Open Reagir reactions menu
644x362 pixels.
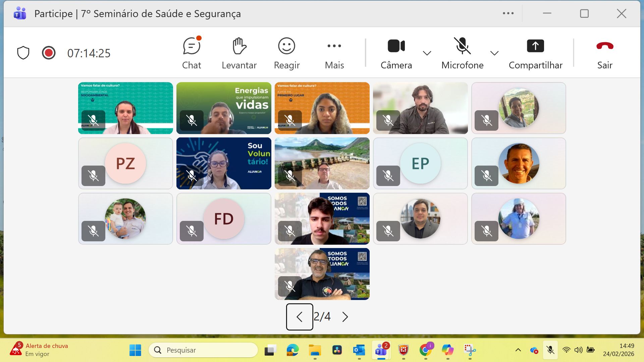click(x=286, y=53)
